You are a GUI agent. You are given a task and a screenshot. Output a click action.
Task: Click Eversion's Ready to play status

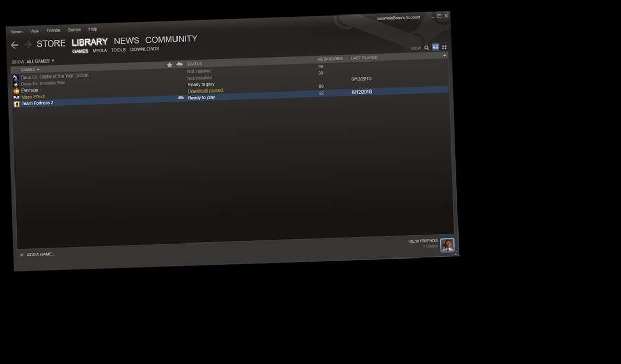pos(201,84)
